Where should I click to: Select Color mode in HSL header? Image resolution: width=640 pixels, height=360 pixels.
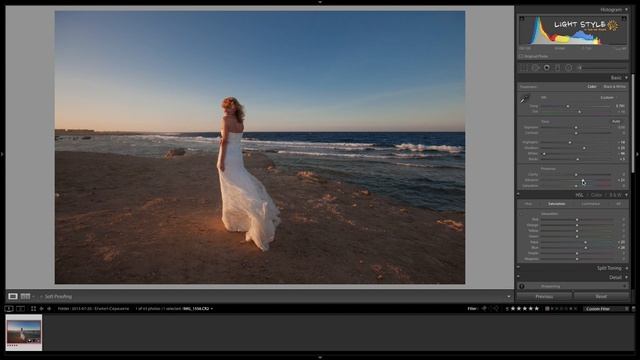pos(596,195)
